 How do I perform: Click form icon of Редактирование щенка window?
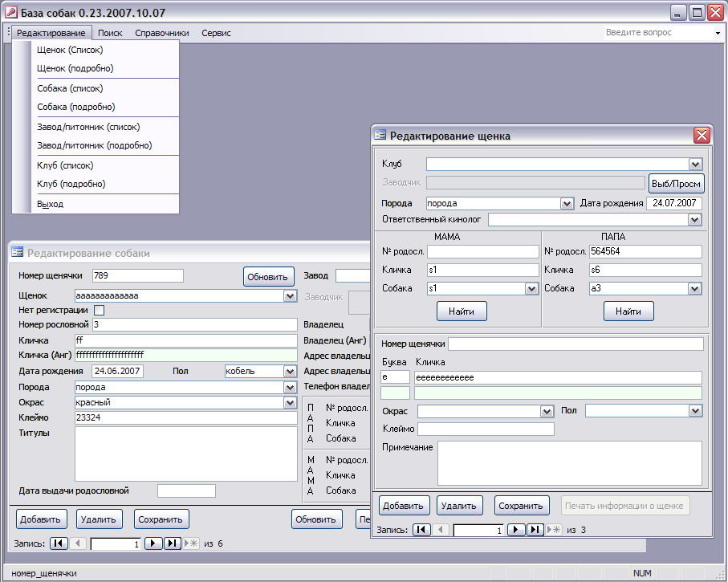[x=380, y=135]
